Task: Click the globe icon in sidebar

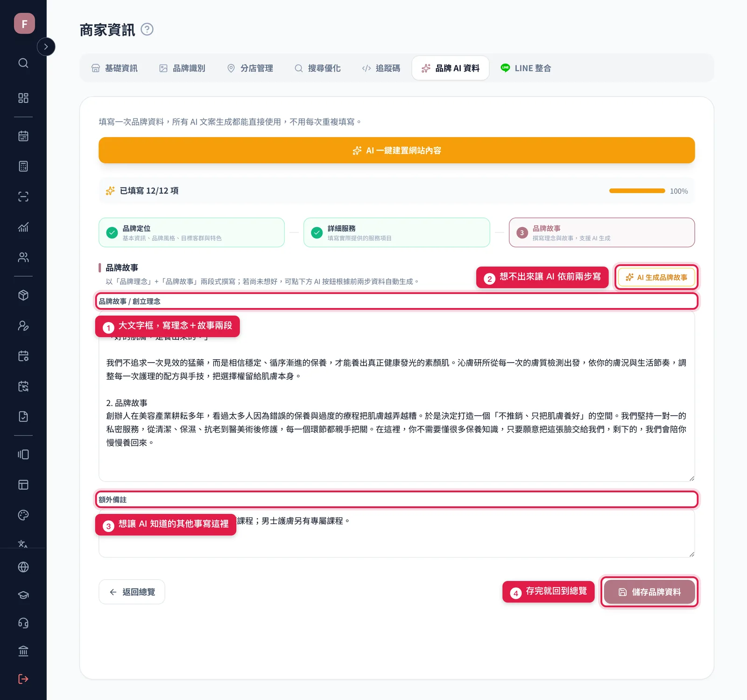Action: 23,567
